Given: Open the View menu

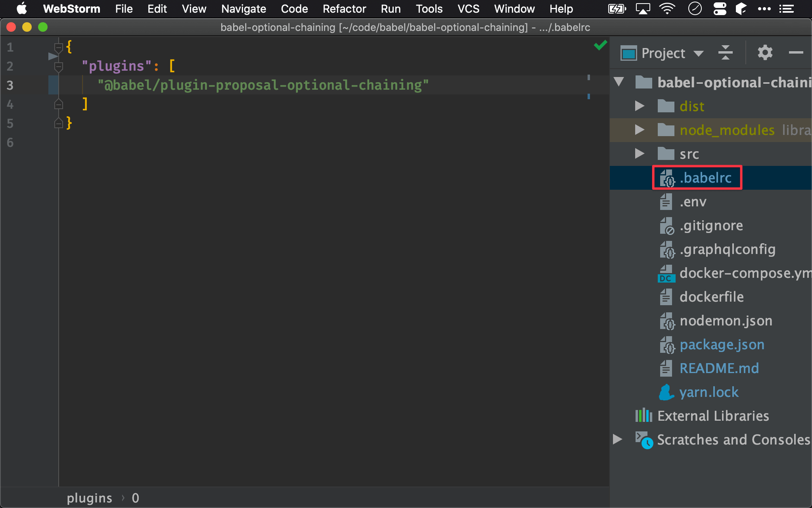Looking at the screenshot, I should point(194,9).
